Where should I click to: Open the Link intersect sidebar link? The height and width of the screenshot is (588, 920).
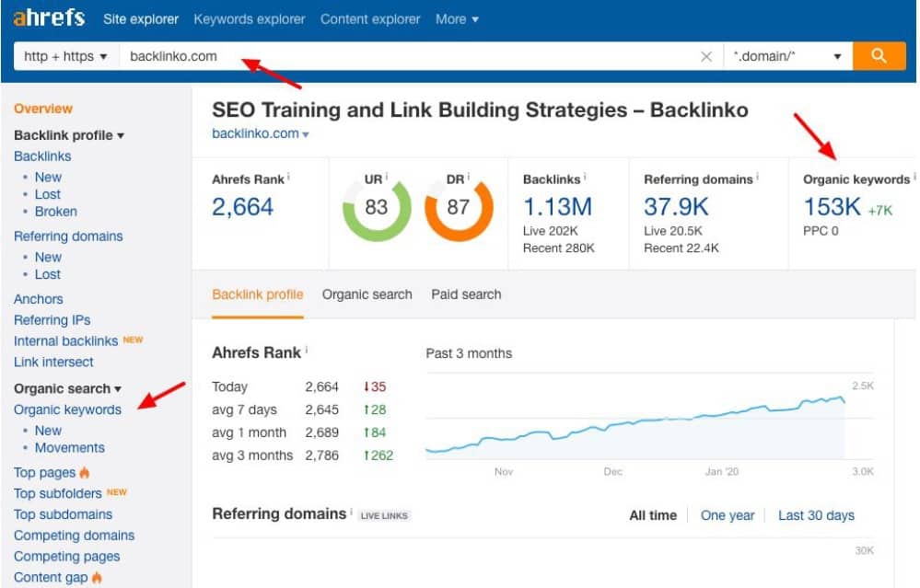(53, 363)
